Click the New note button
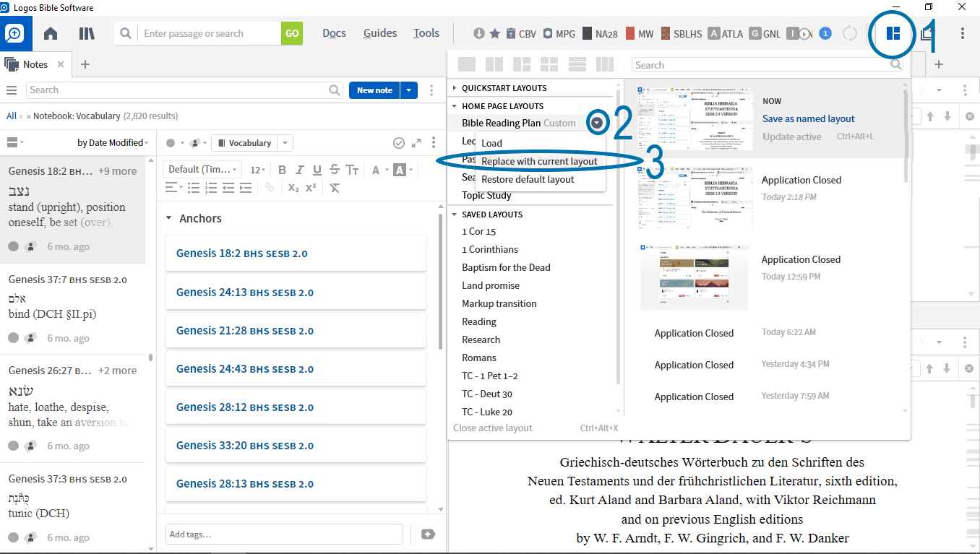This screenshot has width=980, height=554. pos(374,90)
